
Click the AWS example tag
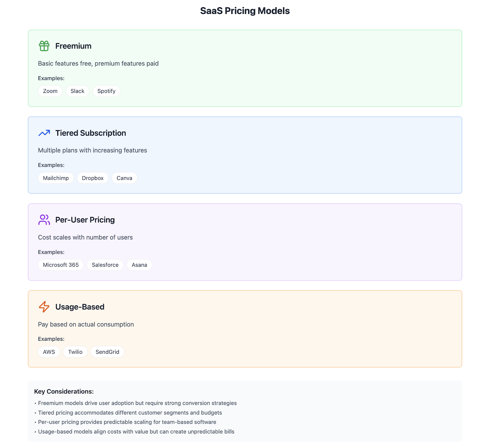(49, 352)
